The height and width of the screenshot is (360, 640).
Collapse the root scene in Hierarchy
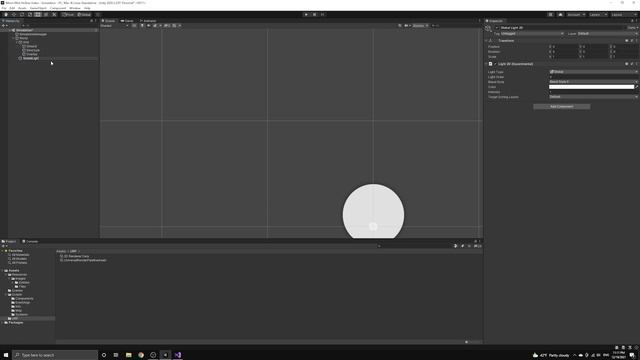[x=10, y=30]
